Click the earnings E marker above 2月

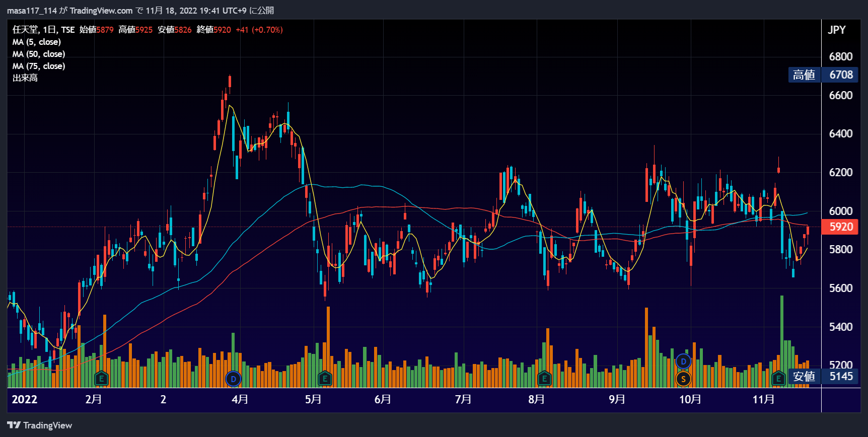(101, 378)
